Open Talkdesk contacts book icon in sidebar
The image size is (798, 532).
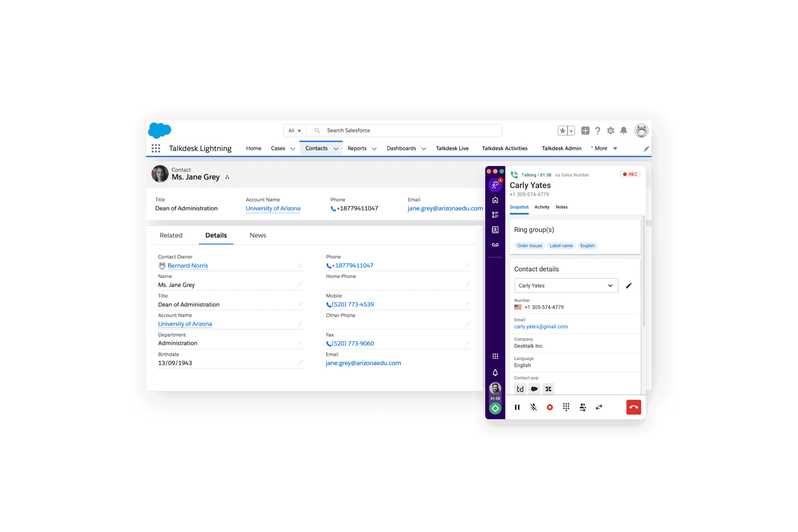[x=495, y=230]
